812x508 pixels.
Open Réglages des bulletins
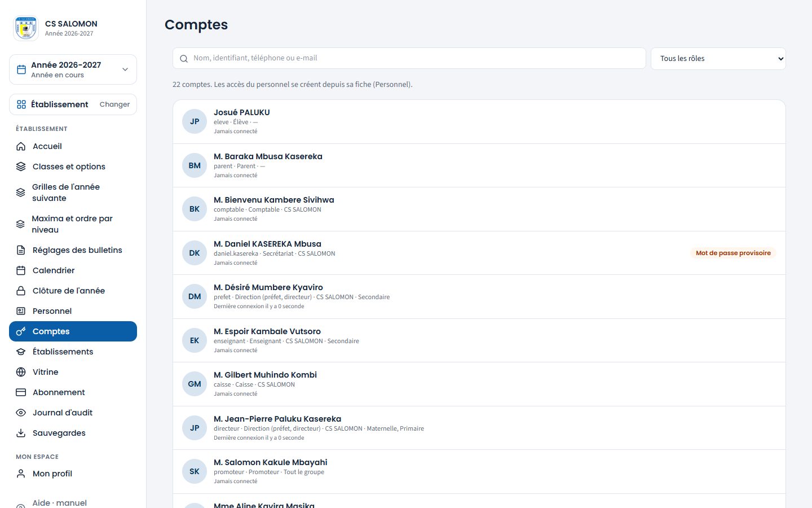[x=73, y=250]
